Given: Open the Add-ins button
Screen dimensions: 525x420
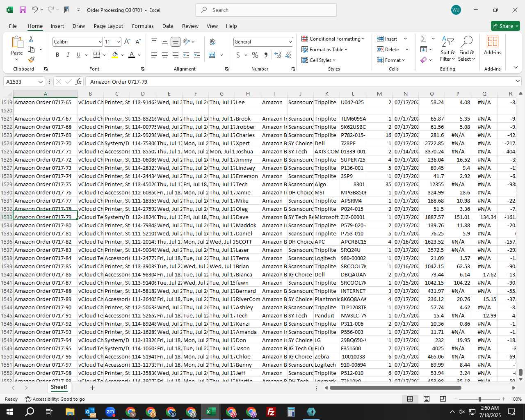Looking at the screenshot, I should tap(492, 46).
